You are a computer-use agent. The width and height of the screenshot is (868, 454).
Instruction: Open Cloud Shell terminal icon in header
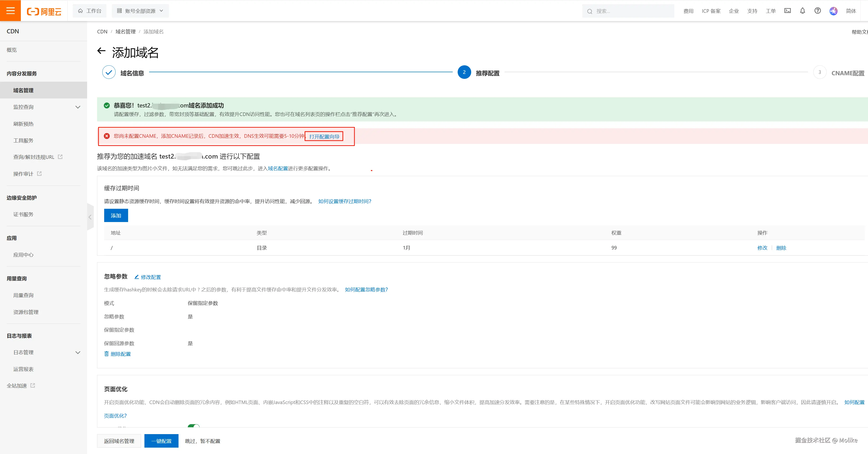[x=787, y=11]
